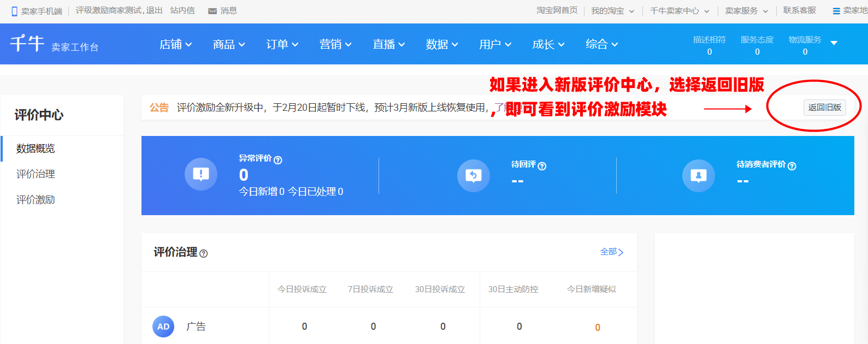Click the 卖家手机端 phone icon
Image resolution: width=868 pixels, height=344 pixels.
click(x=15, y=11)
